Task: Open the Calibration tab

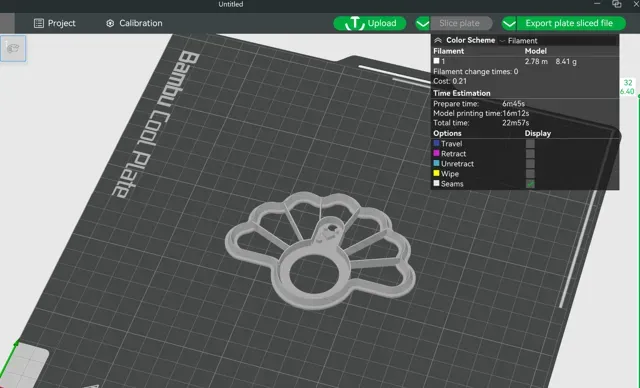Action: point(134,23)
